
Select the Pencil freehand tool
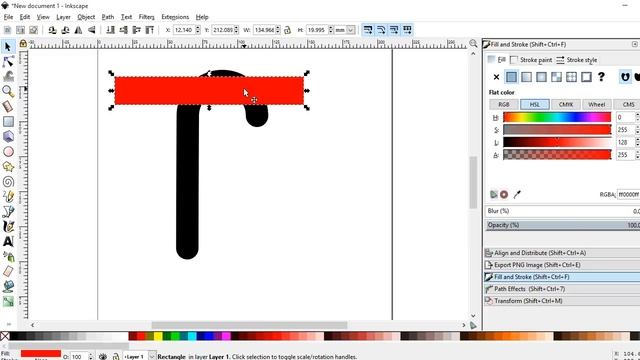[x=8, y=196]
